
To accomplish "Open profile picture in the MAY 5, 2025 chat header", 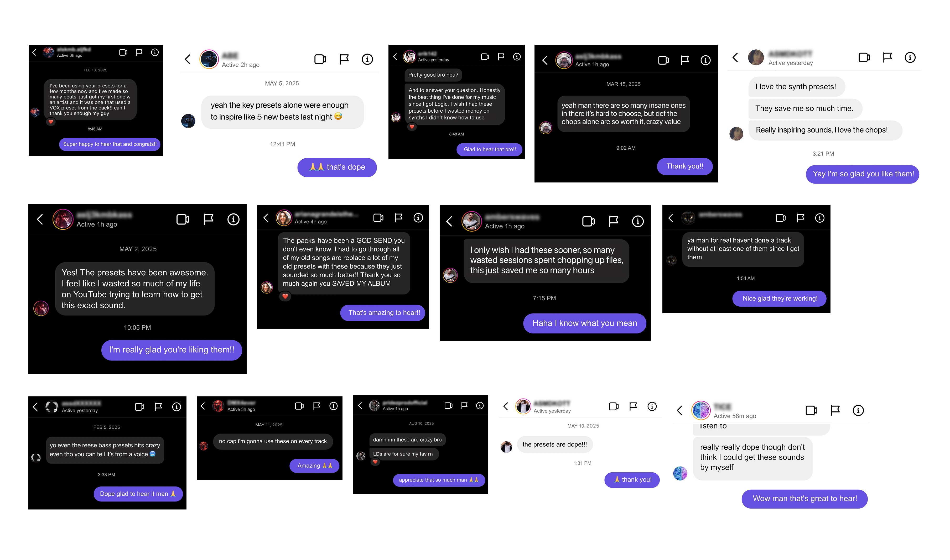I will pos(209,59).
